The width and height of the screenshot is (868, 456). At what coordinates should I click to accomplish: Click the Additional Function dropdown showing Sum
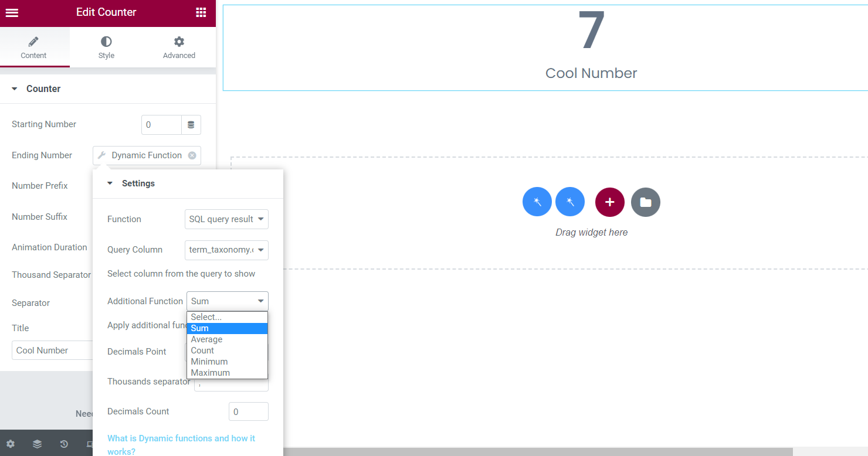click(228, 301)
